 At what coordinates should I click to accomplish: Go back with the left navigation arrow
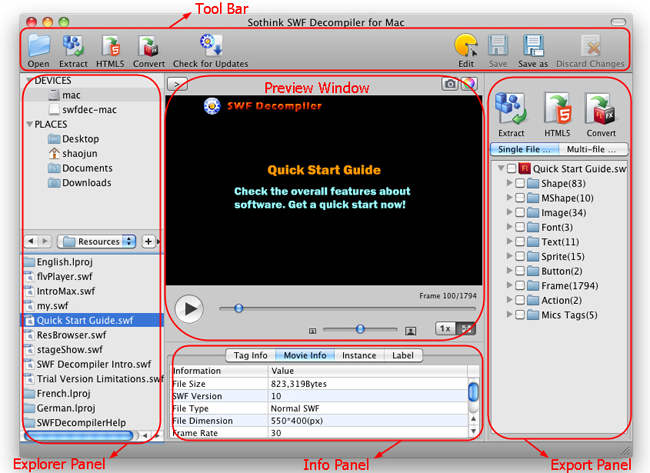[x=31, y=241]
